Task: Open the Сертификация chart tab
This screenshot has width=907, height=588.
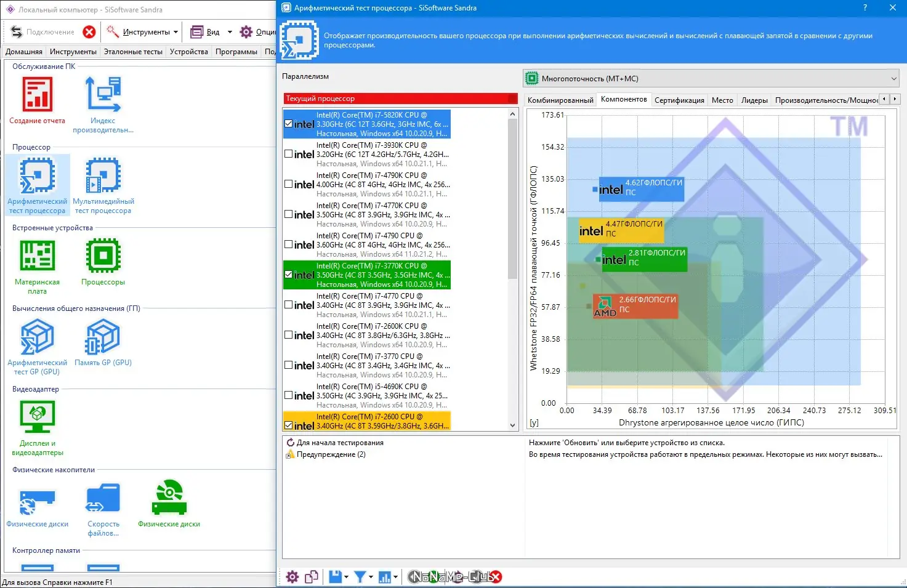Action: click(x=679, y=100)
